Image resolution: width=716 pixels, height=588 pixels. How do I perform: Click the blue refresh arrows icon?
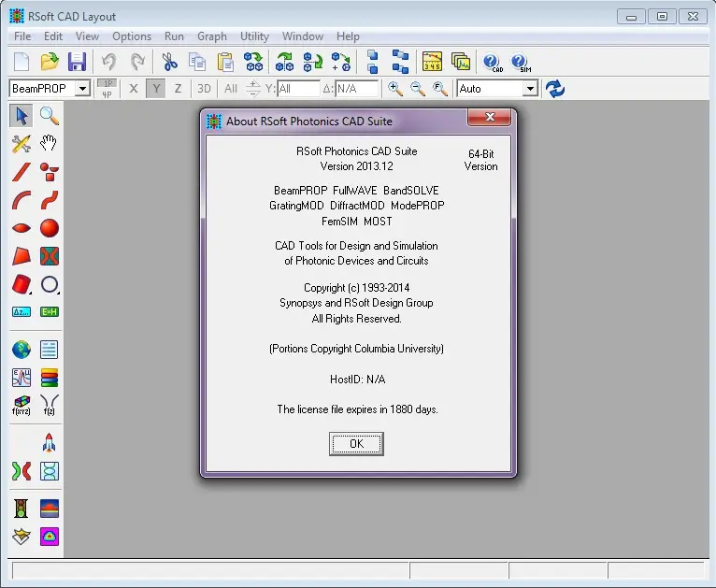555,89
